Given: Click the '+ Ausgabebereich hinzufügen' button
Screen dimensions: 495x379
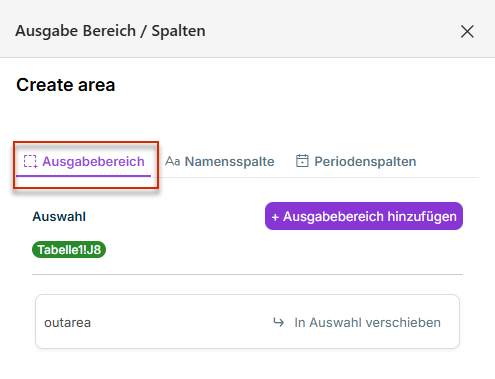Looking at the screenshot, I should click(364, 216).
